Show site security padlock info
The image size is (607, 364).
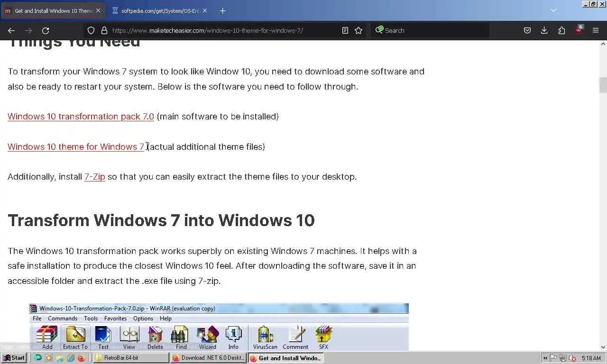[x=104, y=30]
